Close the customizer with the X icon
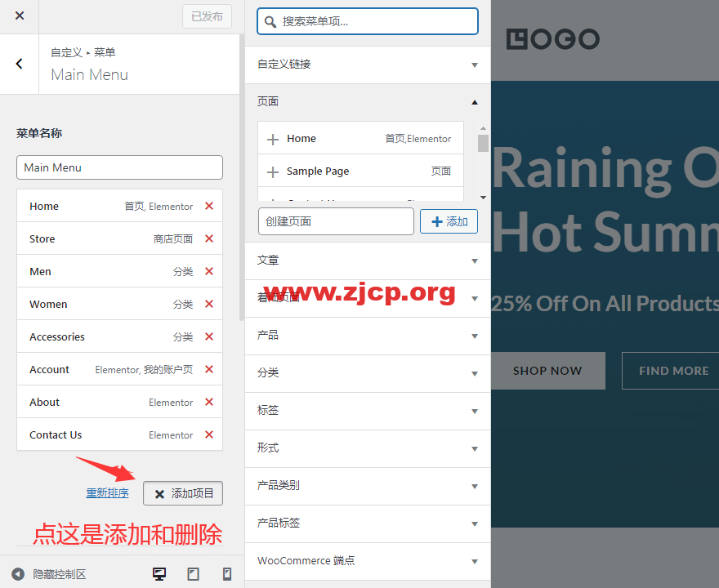The image size is (719, 588). [20, 16]
